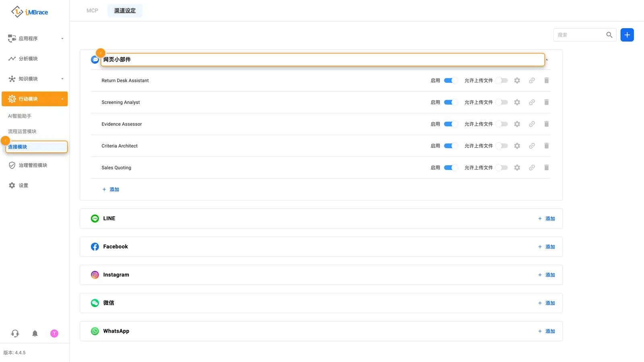The width and height of the screenshot is (644, 362).
Task: Click 添加 under the web widget list
Action: coord(111,189)
